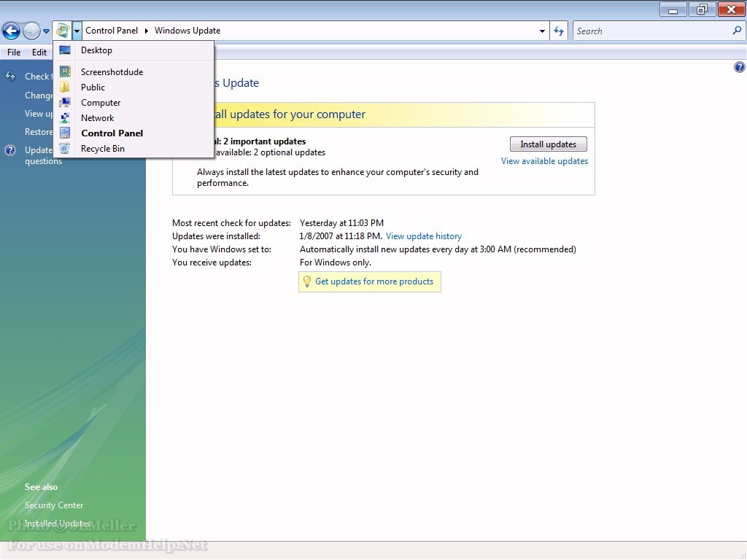Open Recycle Bin from the dropdown list
The height and width of the screenshot is (560, 747).
133,148
